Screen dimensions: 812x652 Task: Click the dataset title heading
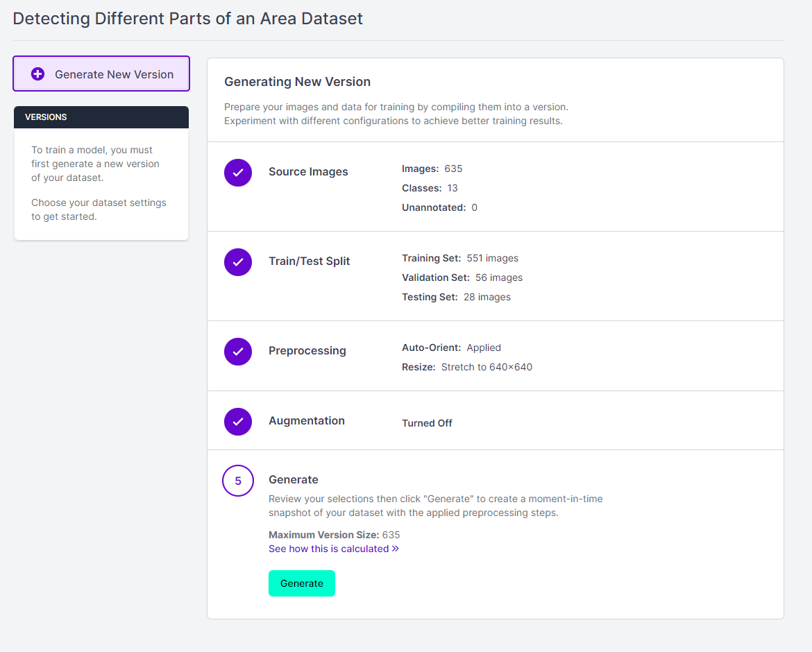point(187,19)
